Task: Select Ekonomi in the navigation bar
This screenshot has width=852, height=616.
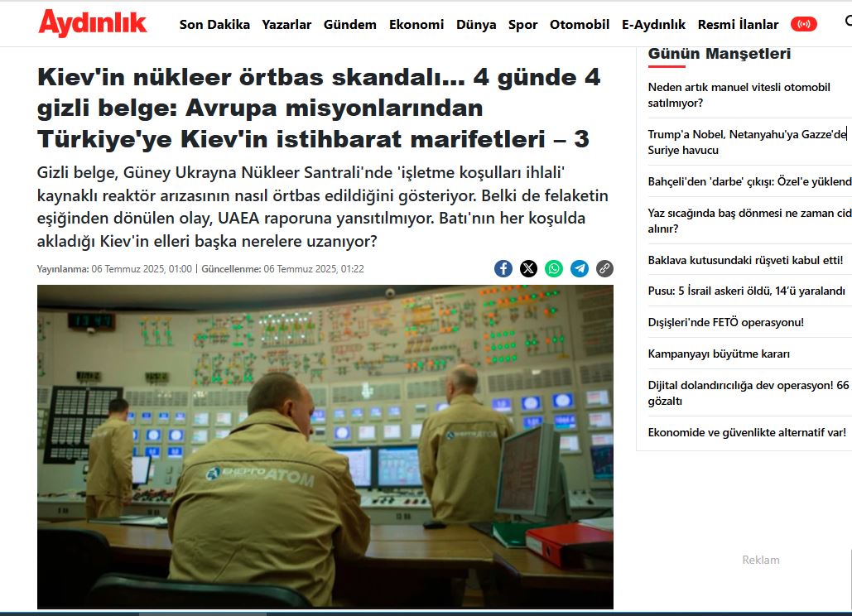Action: (416, 24)
